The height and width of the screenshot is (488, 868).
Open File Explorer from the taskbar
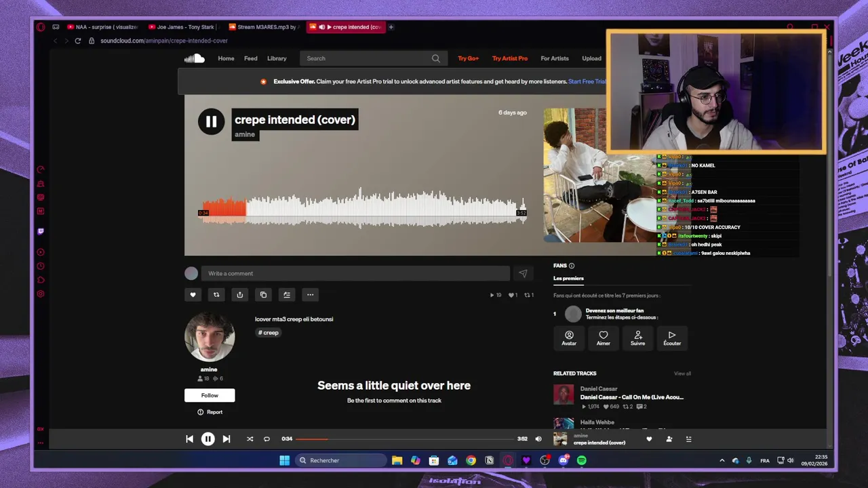click(x=397, y=461)
